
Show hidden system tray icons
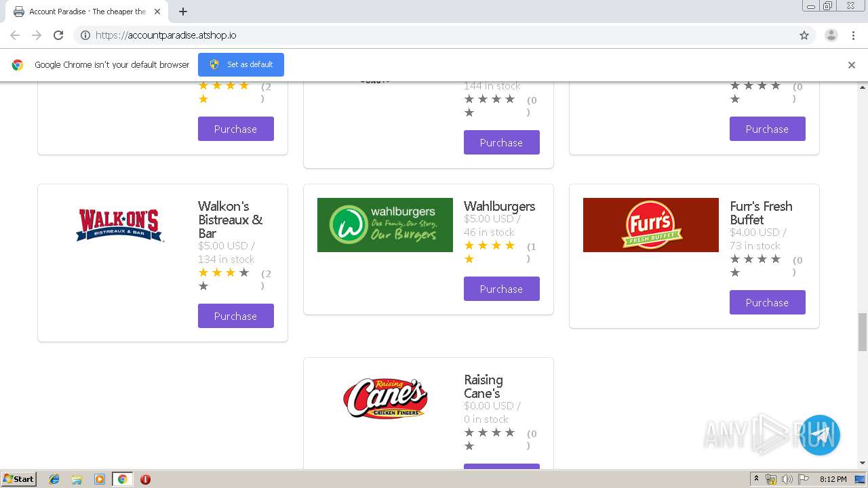coord(756,479)
